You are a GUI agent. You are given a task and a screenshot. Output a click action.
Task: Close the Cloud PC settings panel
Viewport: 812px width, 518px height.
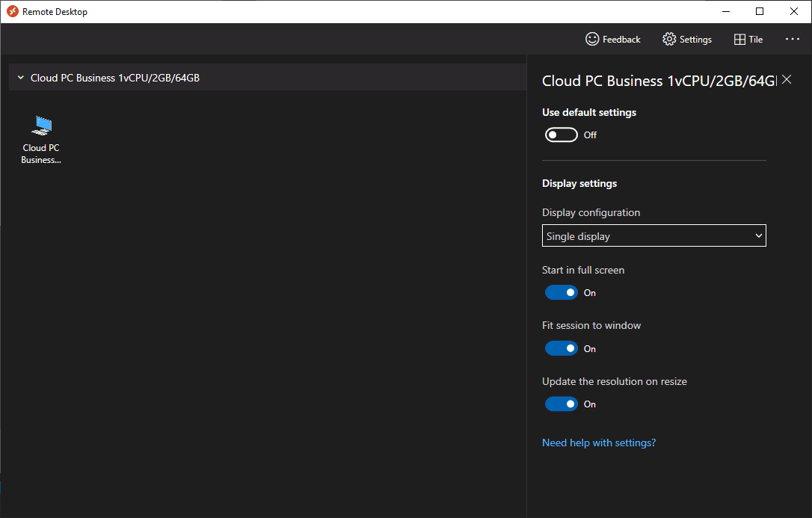[787, 80]
